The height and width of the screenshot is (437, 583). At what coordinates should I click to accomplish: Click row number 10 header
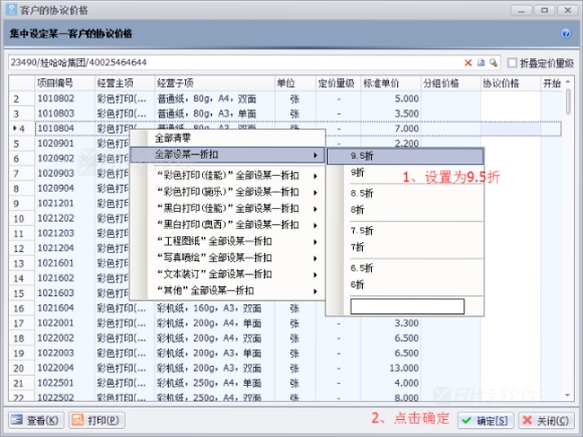tap(22, 218)
